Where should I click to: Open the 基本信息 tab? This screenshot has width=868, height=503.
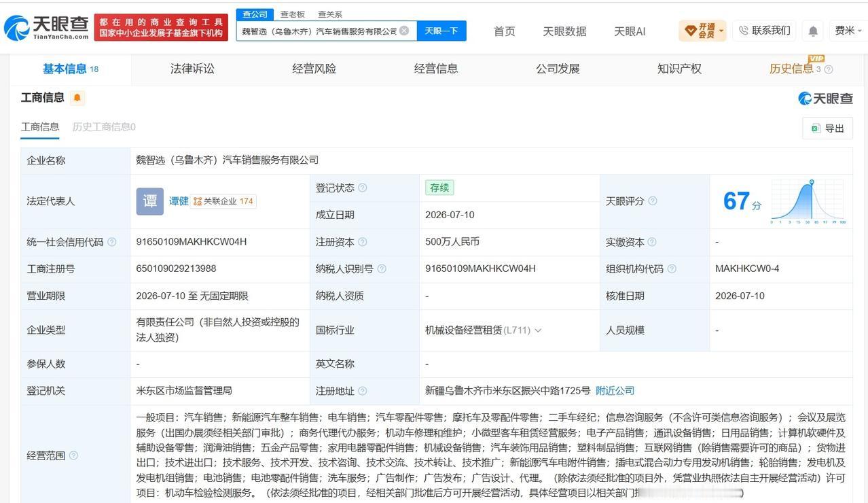(x=71, y=69)
